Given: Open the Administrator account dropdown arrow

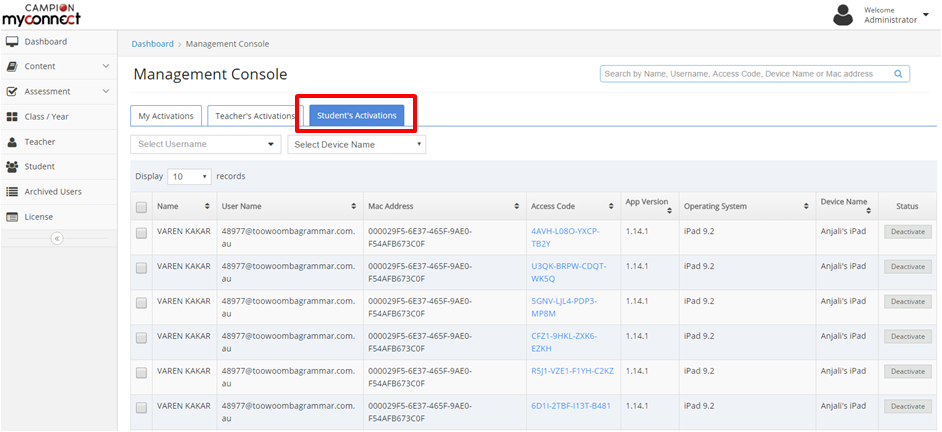Looking at the screenshot, I should coord(925,14).
